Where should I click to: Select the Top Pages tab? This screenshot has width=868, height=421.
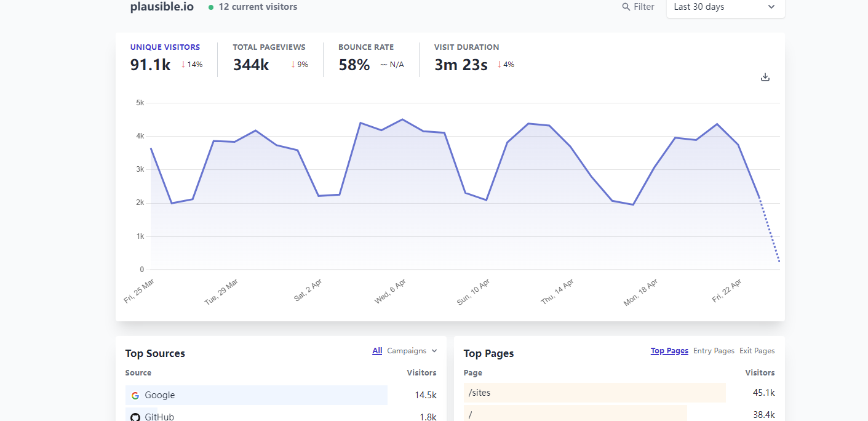pyautogui.click(x=669, y=351)
